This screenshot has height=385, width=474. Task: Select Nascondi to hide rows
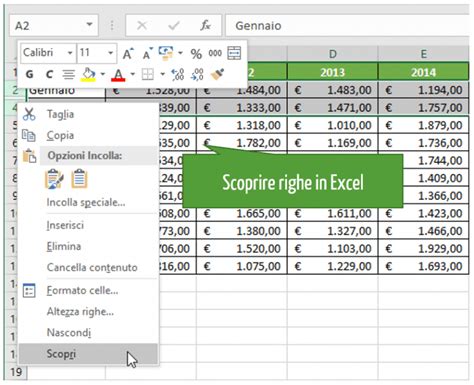(88, 332)
